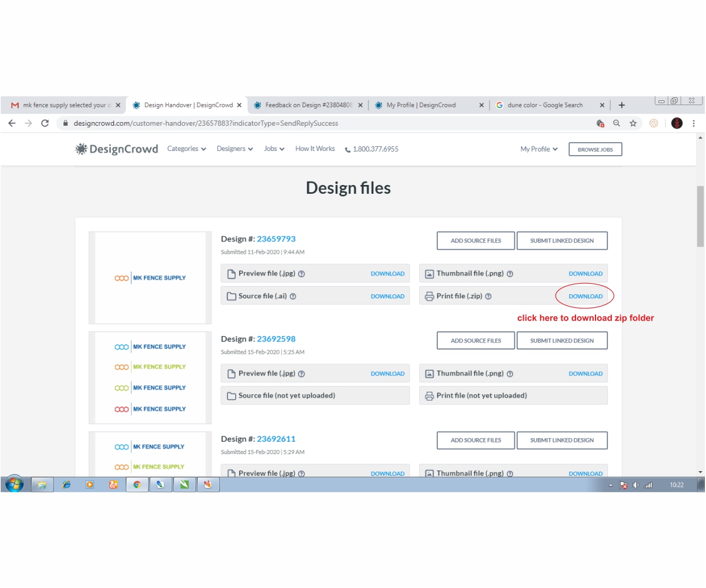Open UC Browser icon in taskbar
This screenshot has width=706, height=588.
tap(113, 485)
